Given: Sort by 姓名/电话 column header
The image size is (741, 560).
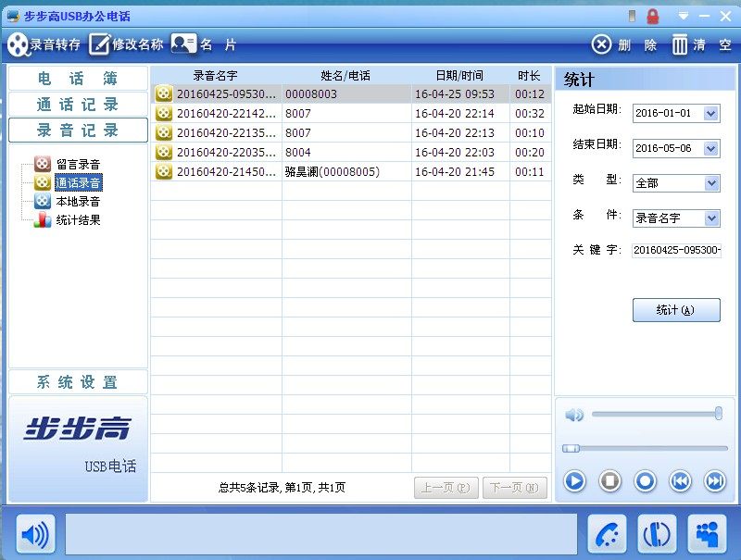Looking at the screenshot, I should point(346,76).
